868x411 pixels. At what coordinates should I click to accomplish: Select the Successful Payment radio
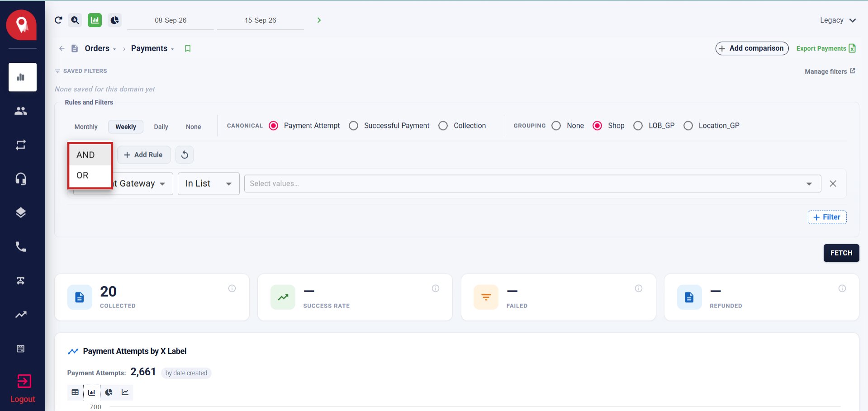pos(354,126)
